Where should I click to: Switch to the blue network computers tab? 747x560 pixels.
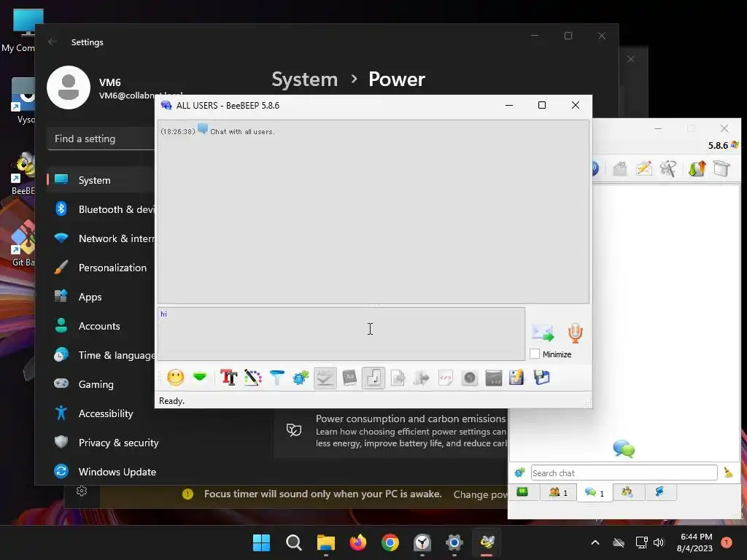(x=659, y=492)
